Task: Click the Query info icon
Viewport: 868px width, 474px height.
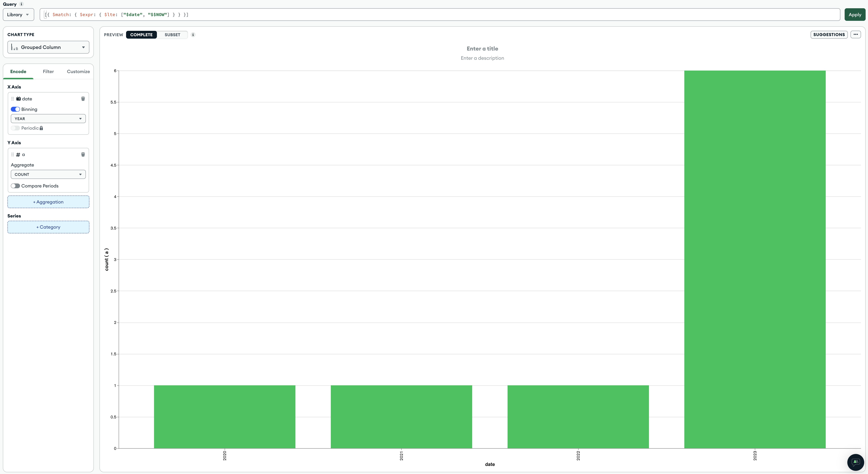Action: coord(22,4)
